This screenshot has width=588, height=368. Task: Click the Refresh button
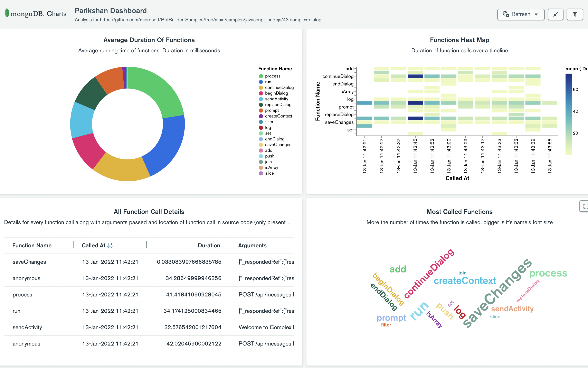click(520, 14)
